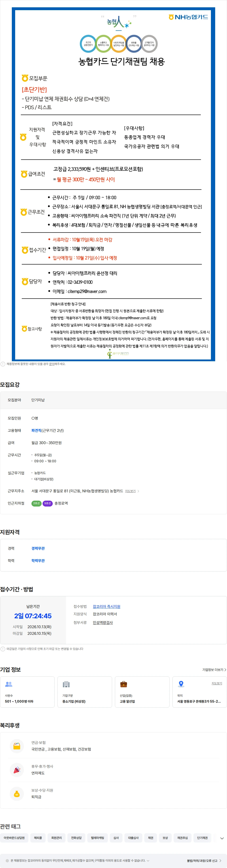Expand the 본 채용정보는 잡코리아의 copyright notice
This screenshot has width=227, height=868.
(x=148, y=861)
